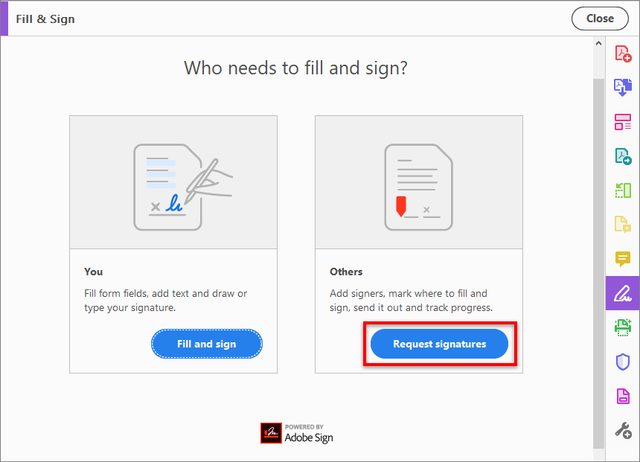This screenshot has height=462, width=640.
Task: Click the Send for Review teal icon
Action: [623, 156]
